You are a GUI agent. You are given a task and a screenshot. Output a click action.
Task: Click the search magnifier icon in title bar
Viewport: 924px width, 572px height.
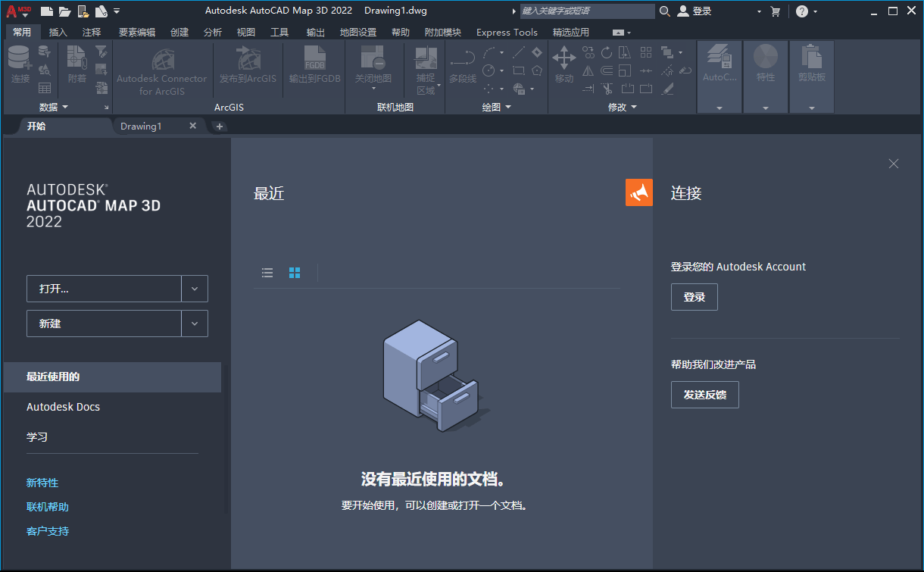tap(665, 11)
